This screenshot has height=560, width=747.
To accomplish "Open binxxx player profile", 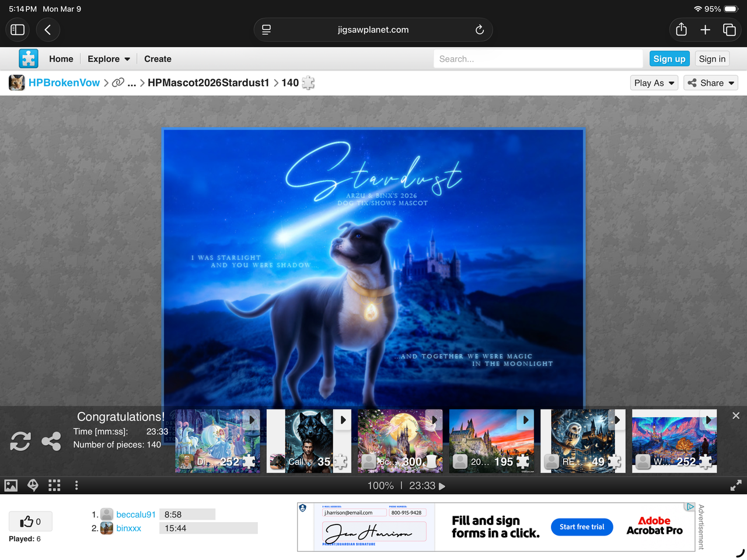I will (129, 528).
